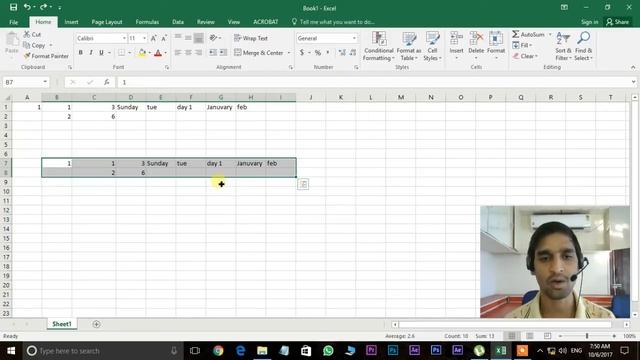This screenshot has width=640, height=360.
Task: Click the Quick Analysis icon beside selection
Action: click(x=303, y=184)
